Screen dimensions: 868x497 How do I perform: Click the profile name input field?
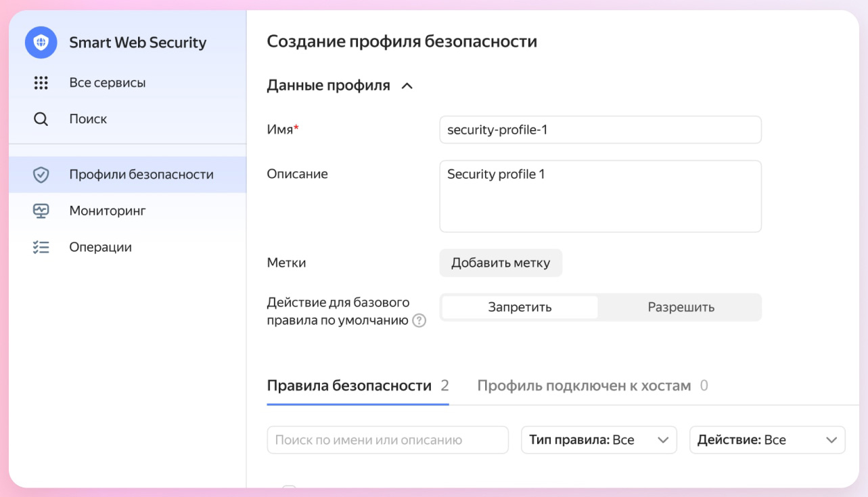coord(600,130)
